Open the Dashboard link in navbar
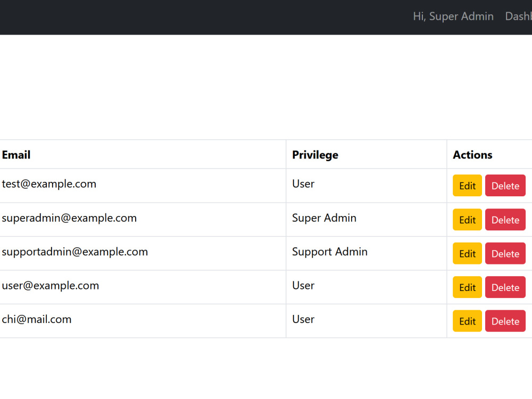532x399 pixels. coord(518,16)
